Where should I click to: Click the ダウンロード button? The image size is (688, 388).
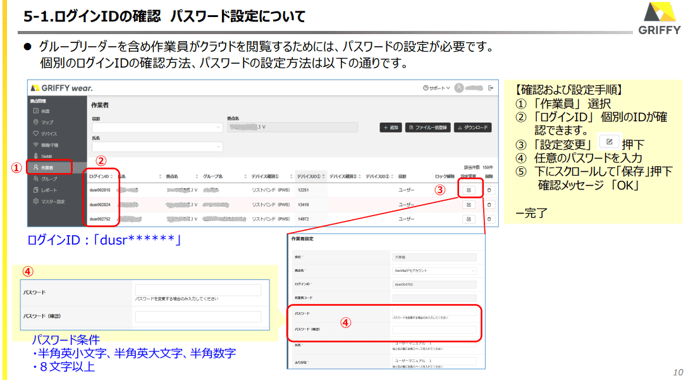coord(473,127)
